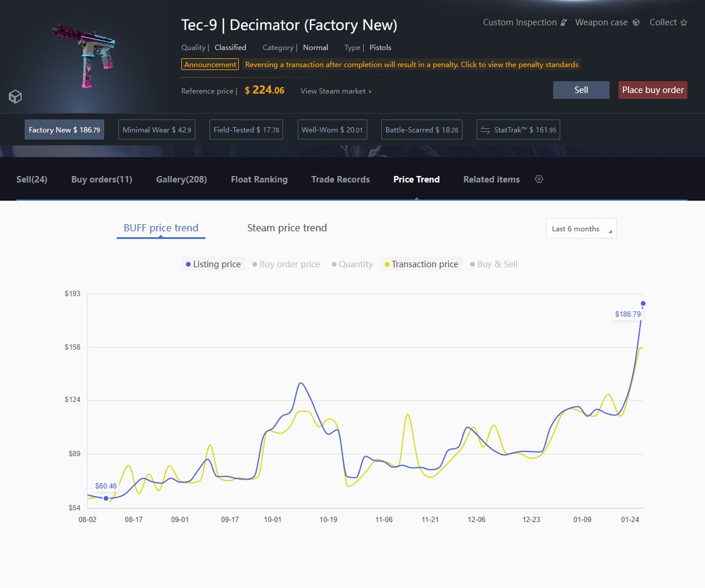Select the Factory New $186.79 wear option
This screenshot has width=705, height=588.
tap(64, 129)
